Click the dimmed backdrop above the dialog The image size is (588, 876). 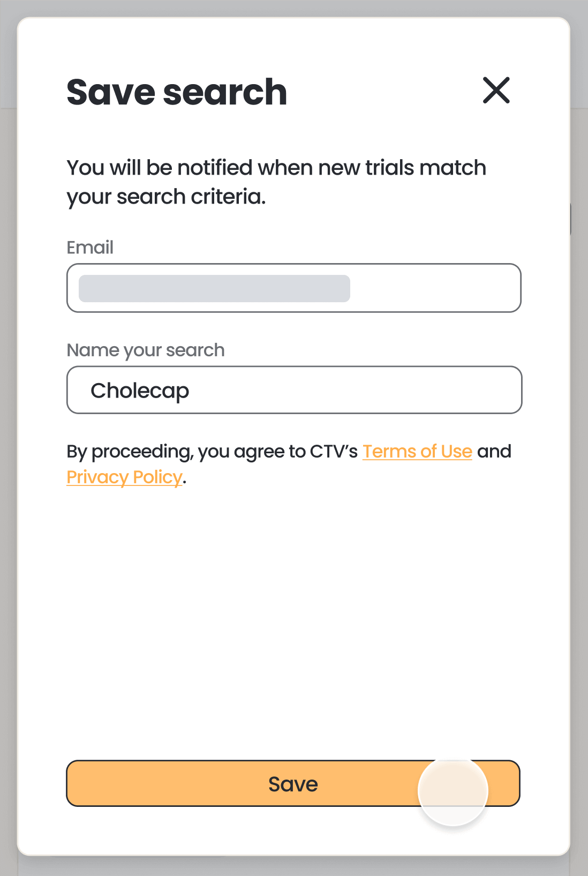(x=293, y=8)
